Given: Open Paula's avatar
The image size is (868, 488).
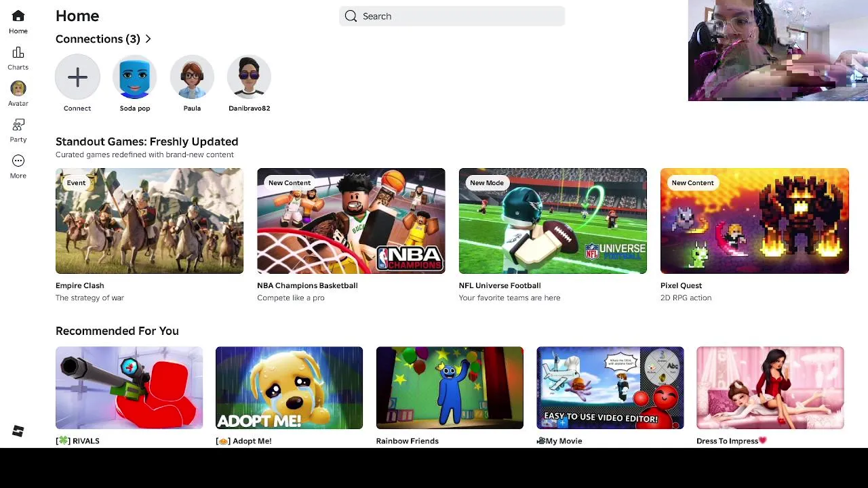Looking at the screenshot, I should tap(192, 77).
